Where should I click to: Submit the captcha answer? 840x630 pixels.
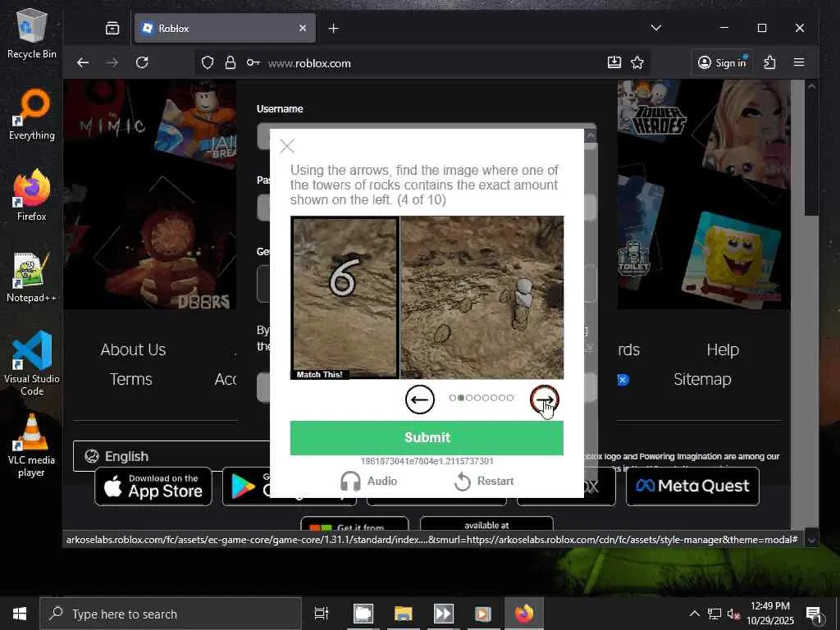click(427, 438)
